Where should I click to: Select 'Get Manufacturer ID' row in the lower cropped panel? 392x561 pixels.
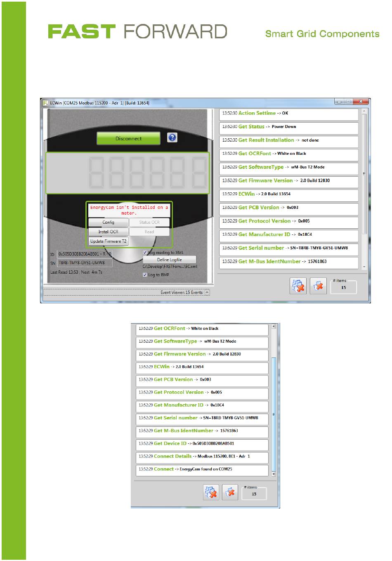pos(202,406)
